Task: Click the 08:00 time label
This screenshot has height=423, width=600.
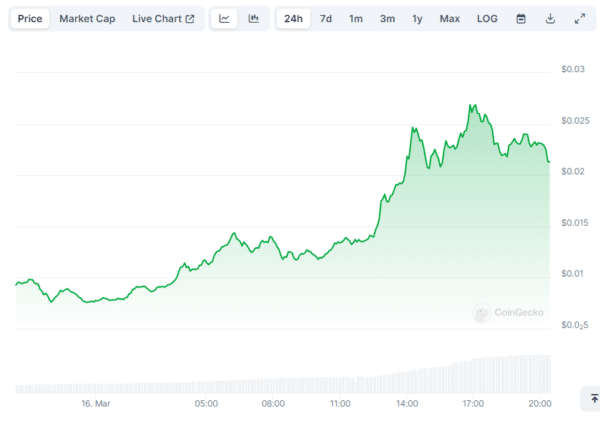Action: pos(273,403)
